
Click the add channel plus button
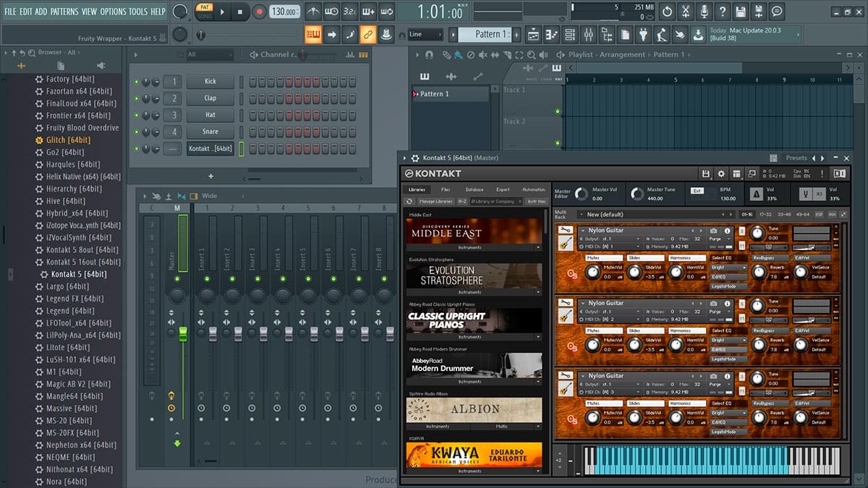(210, 176)
